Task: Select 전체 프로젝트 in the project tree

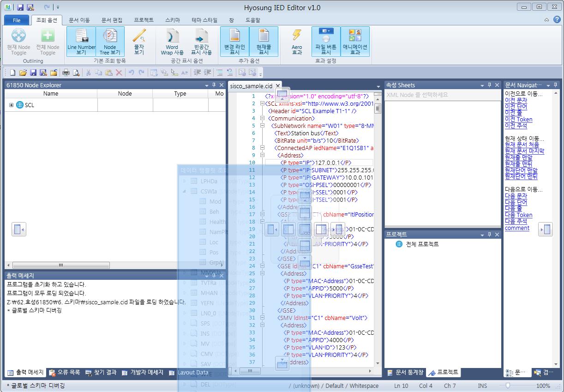Action: coord(422,244)
